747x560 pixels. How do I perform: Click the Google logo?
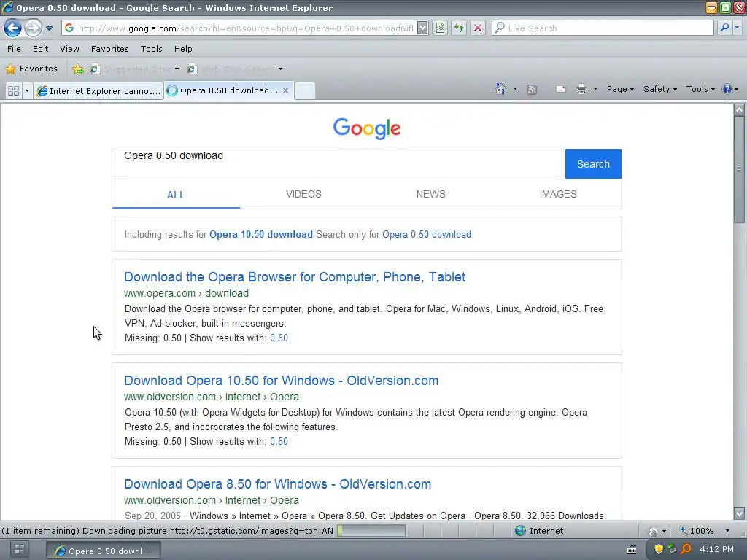pyautogui.click(x=367, y=128)
